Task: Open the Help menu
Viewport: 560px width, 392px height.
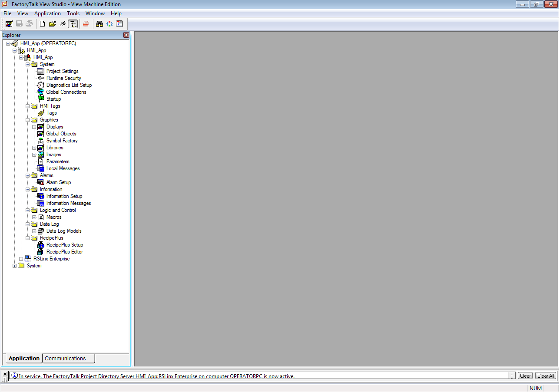Action: pyautogui.click(x=116, y=13)
